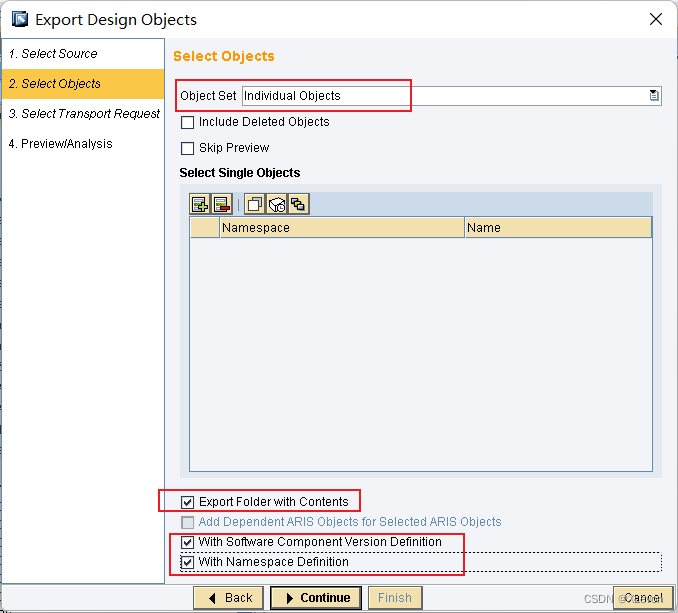Click the cube with clock icon
The image size is (678, 613).
coord(277,204)
